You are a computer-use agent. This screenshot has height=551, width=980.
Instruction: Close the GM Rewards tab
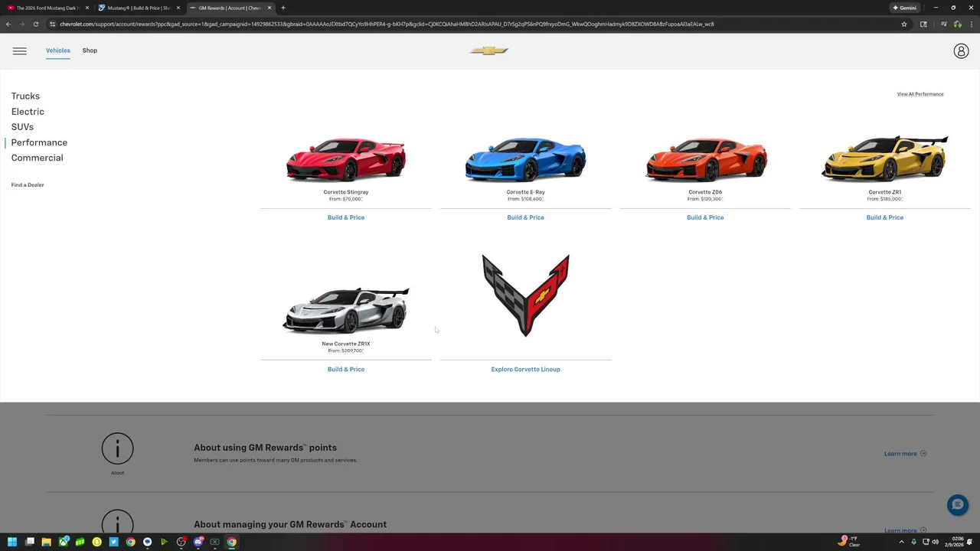(x=269, y=8)
